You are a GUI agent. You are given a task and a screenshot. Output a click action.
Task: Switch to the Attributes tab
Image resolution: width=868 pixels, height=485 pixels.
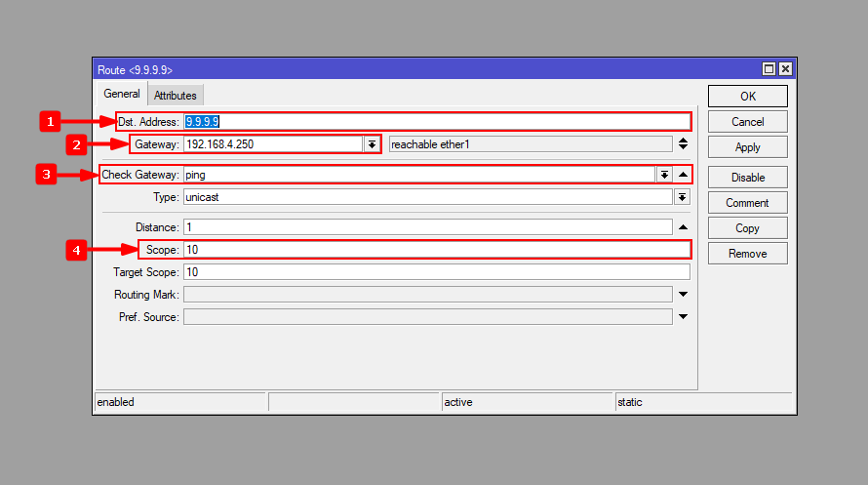[176, 96]
